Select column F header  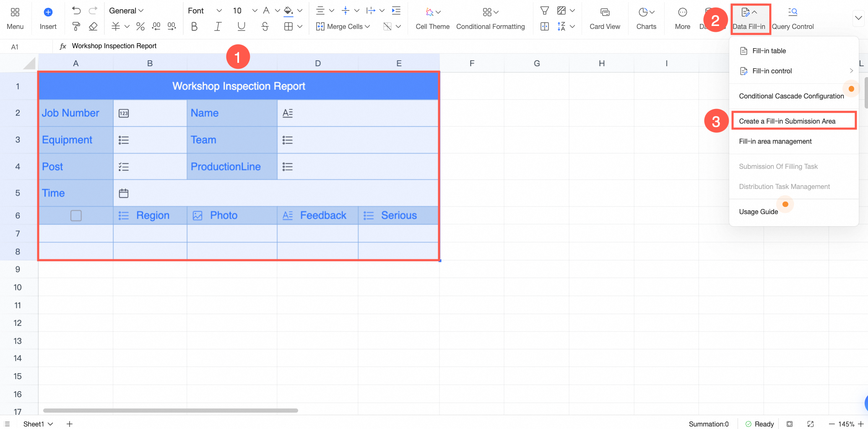472,63
